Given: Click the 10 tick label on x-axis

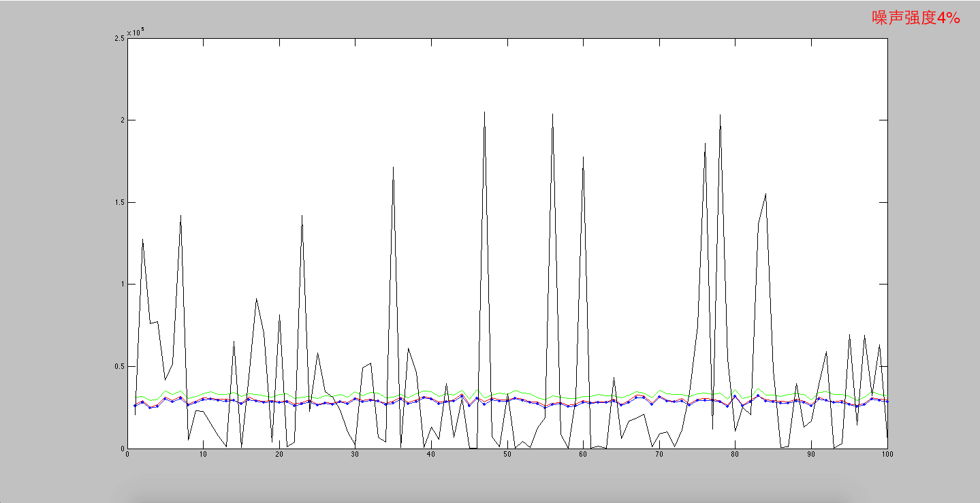Looking at the screenshot, I should tap(203, 455).
